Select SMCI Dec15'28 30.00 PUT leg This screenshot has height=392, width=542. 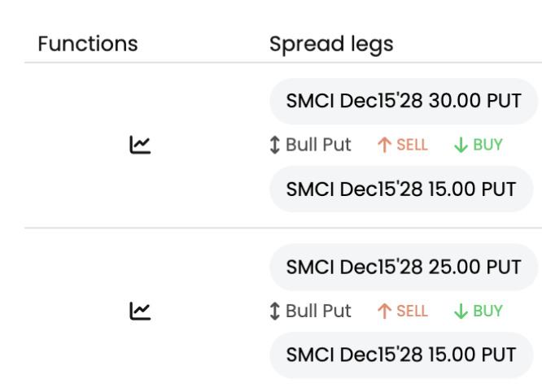pos(404,101)
